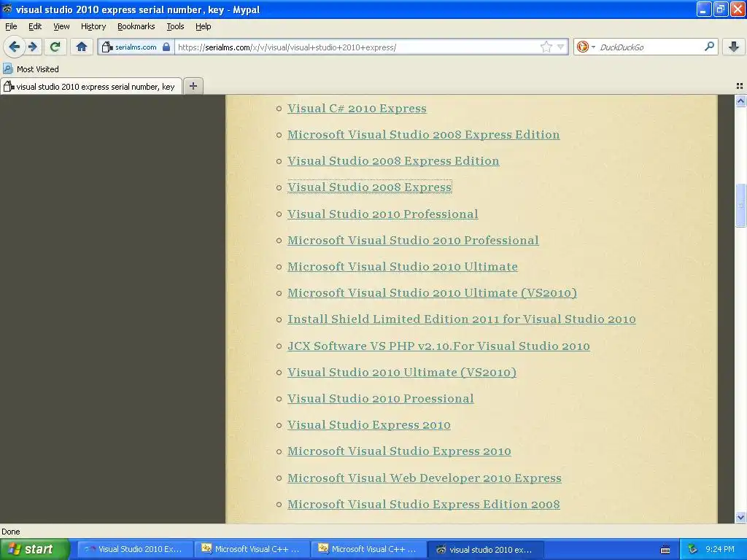The image size is (747, 560).
Task: Open the downloads panel arrow
Action: (x=734, y=47)
